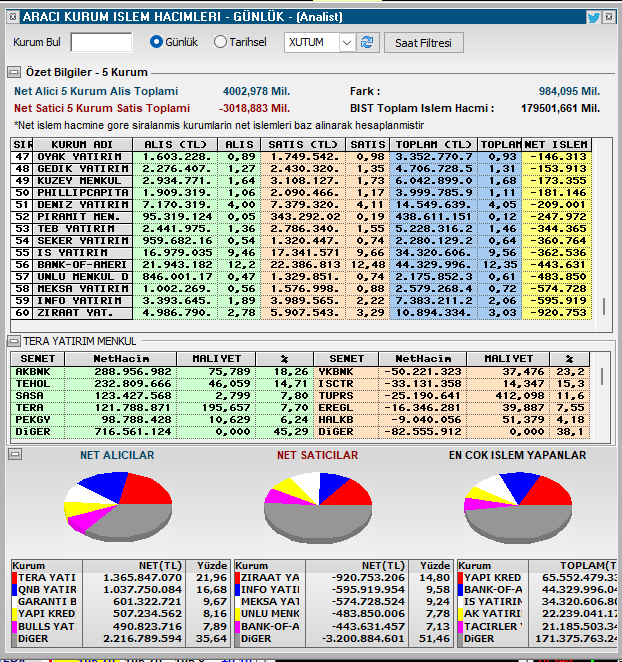
Task: Select the Tarihsel radio button
Action: pos(220,42)
